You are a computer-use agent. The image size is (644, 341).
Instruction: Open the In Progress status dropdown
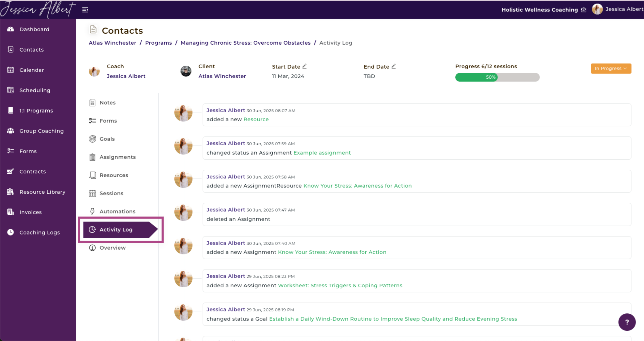click(x=611, y=69)
